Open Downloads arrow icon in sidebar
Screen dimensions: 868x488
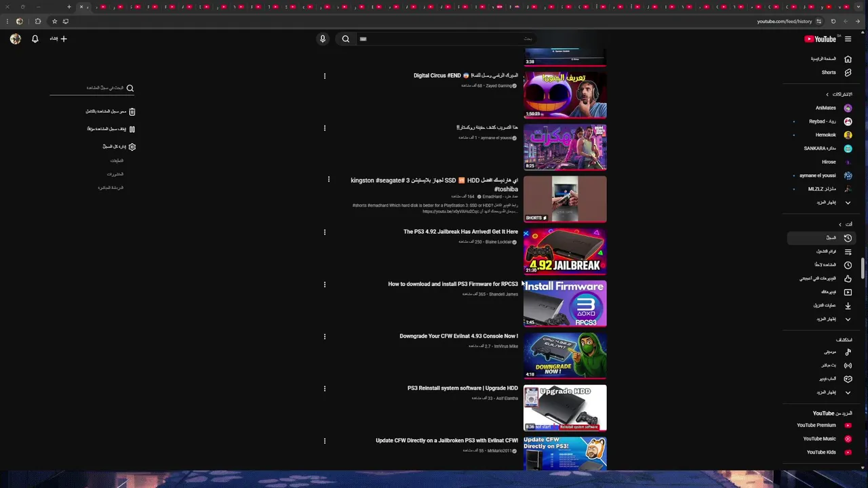click(848, 306)
